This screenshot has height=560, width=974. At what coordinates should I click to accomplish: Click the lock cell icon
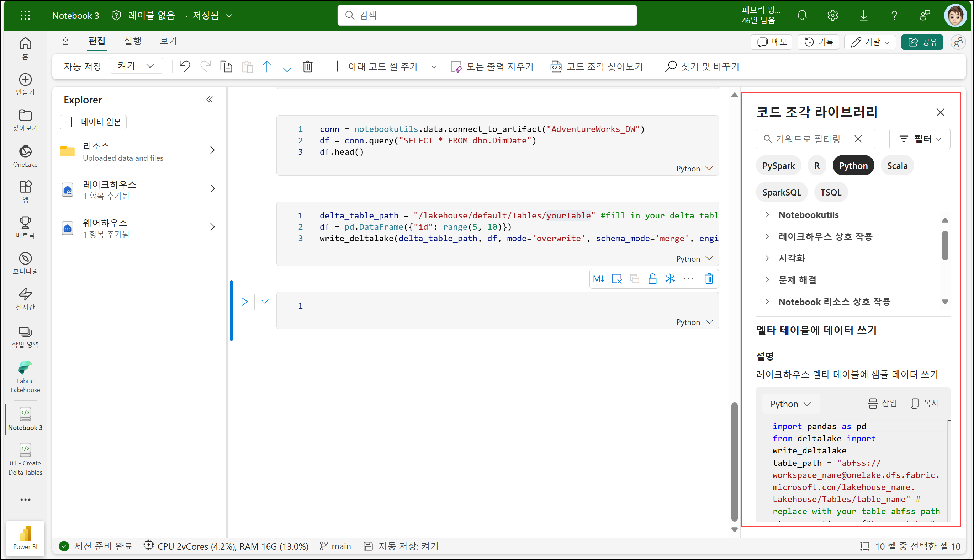652,278
